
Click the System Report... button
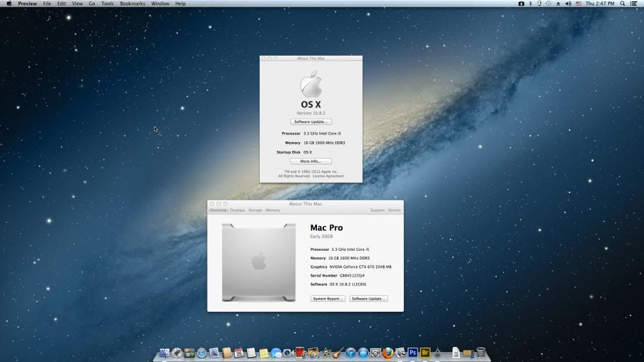(x=328, y=299)
